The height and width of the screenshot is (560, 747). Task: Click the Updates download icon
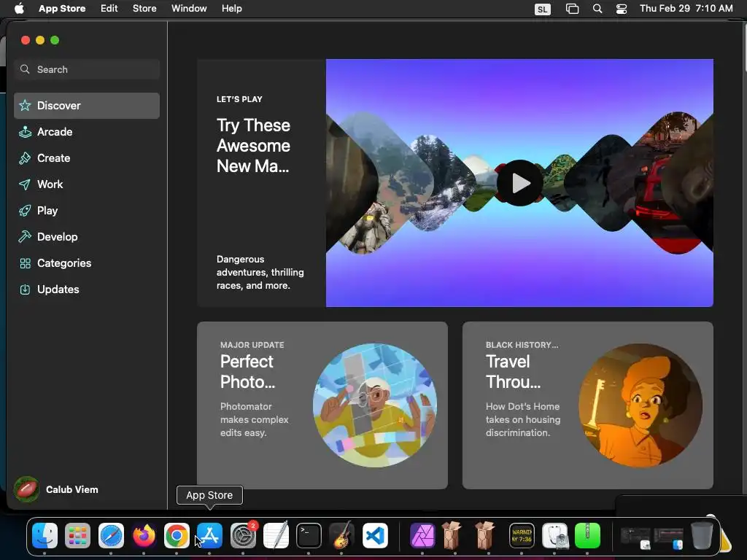26,289
